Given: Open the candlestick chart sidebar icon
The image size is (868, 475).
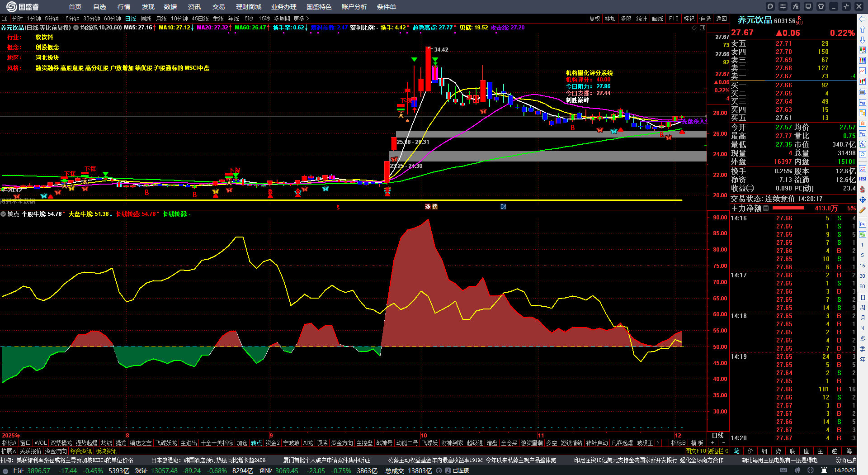Looking at the screenshot, I should pyautogui.click(x=863, y=81).
